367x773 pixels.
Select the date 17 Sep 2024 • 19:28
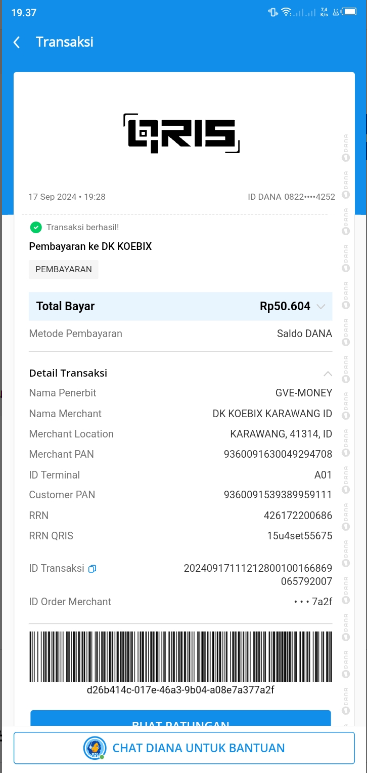point(67,197)
